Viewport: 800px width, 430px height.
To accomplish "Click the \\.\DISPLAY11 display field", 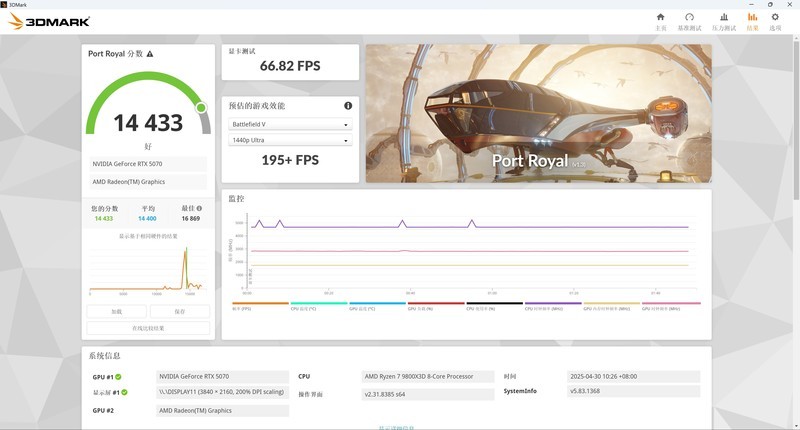I will tap(222, 392).
